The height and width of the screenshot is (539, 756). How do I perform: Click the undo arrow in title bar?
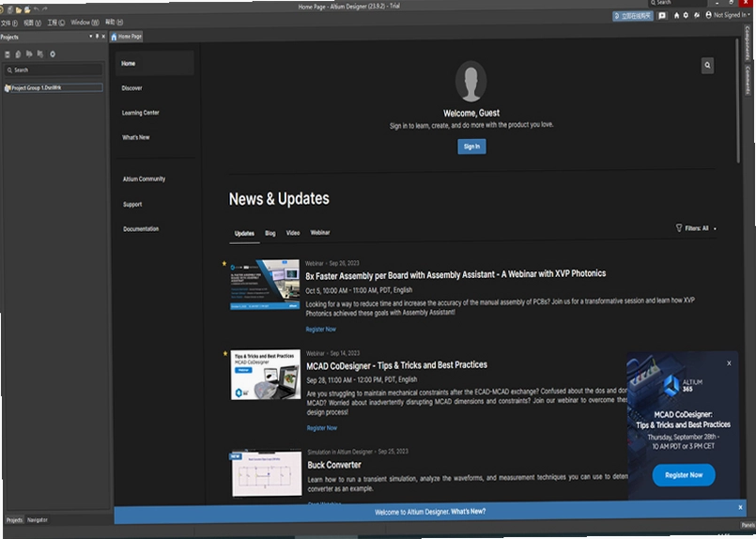tap(37, 9)
